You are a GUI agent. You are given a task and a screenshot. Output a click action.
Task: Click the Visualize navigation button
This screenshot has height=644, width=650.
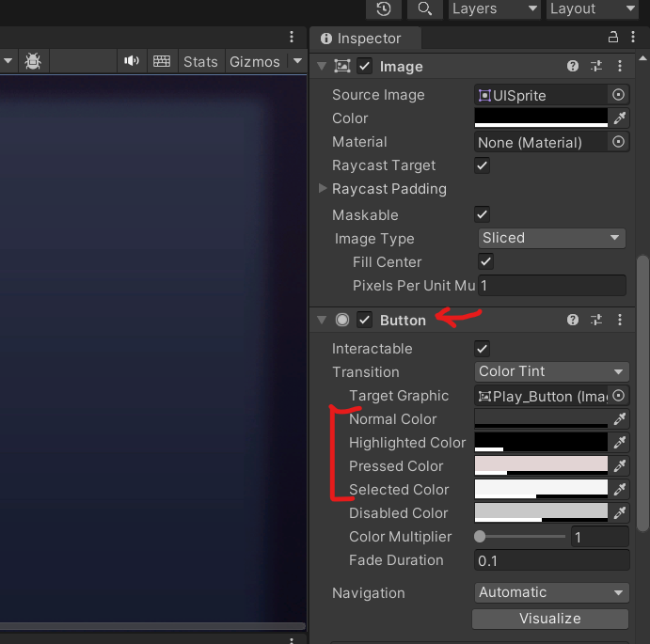click(549, 619)
